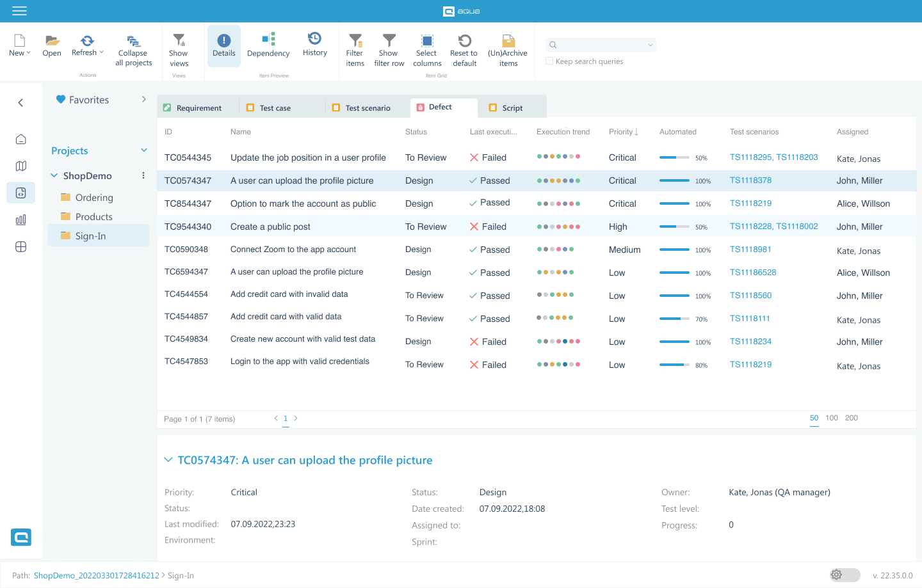
Task: Select the home icon in the left sidebar
Action: pos(20,139)
